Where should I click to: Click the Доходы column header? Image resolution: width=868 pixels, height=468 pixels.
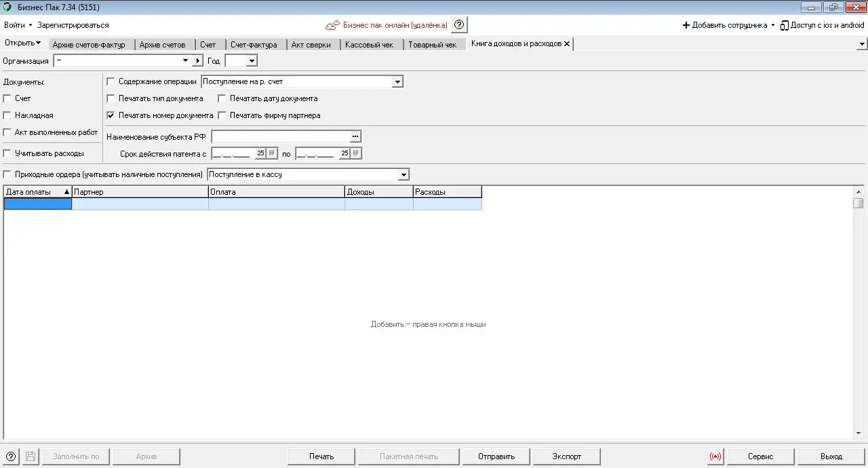pos(379,192)
